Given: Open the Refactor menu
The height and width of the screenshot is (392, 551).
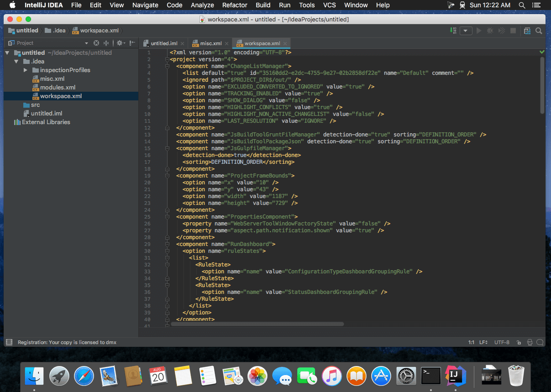Looking at the screenshot, I should [x=235, y=5].
